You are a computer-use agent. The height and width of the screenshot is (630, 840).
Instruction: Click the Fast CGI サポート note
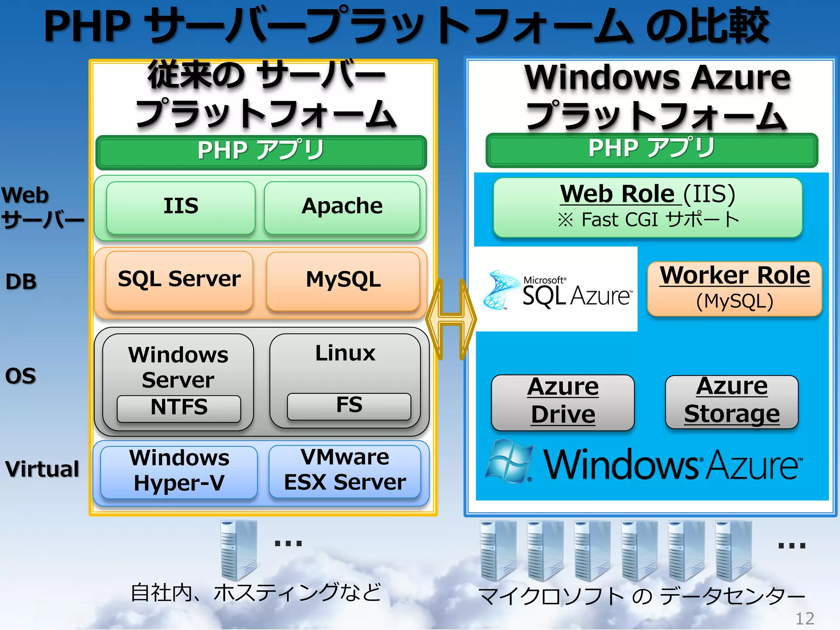(x=648, y=219)
